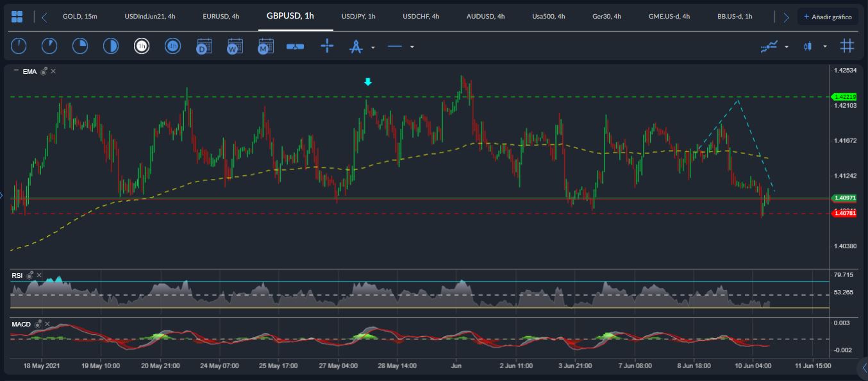The height and width of the screenshot is (381, 868).
Task: Click the 53.265 RSI axis value
Action: tap(843, 292)
